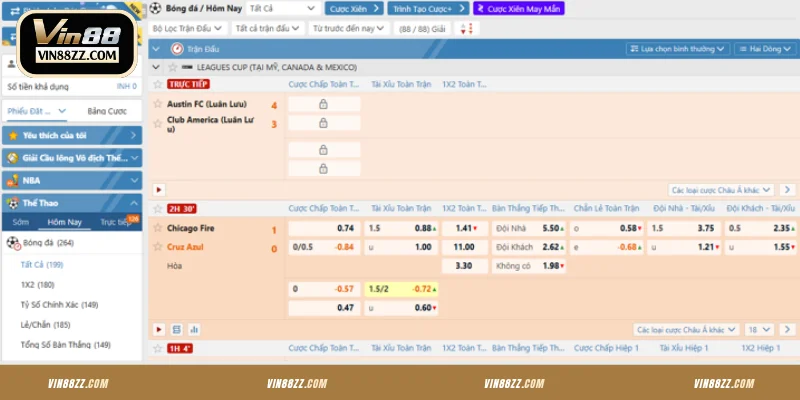This screenshot has height=400, width=800.
Task: Toggle star for Leagues Cup league
Action: [x=172, y=67]
